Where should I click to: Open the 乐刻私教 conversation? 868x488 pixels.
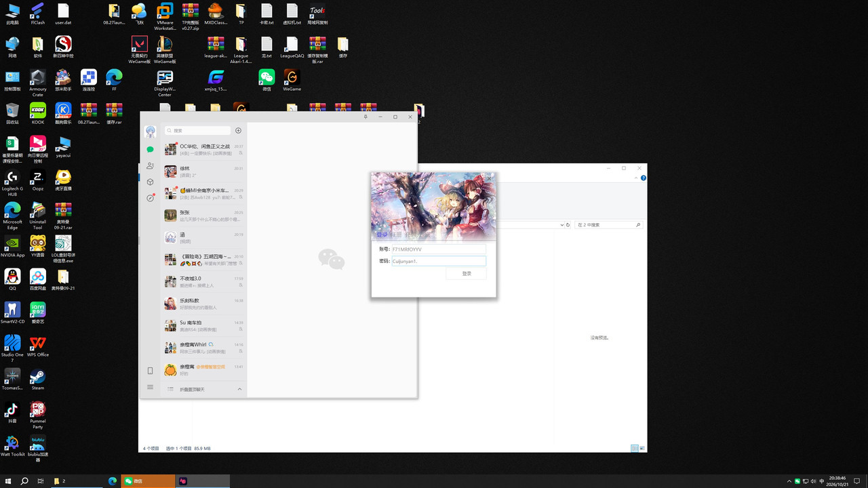(x=203, y=304)
